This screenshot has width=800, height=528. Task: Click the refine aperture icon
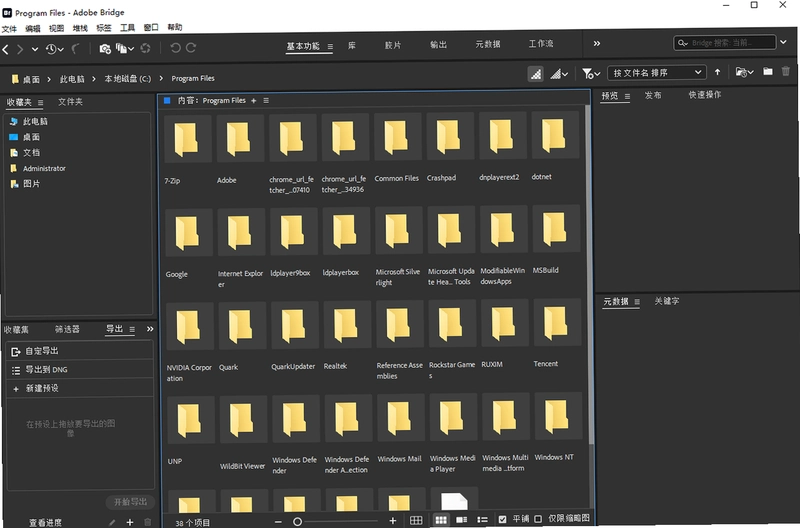coord(145,48)
